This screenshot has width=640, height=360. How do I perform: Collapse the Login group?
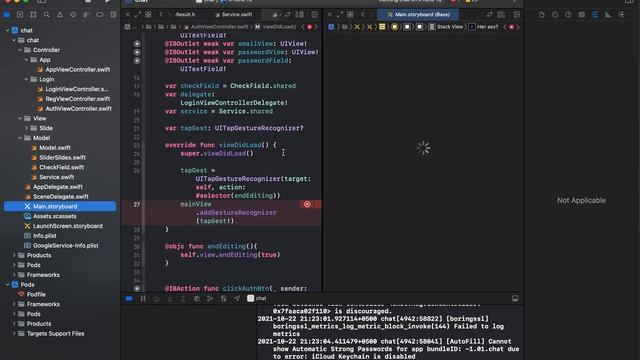pos(27,79)
